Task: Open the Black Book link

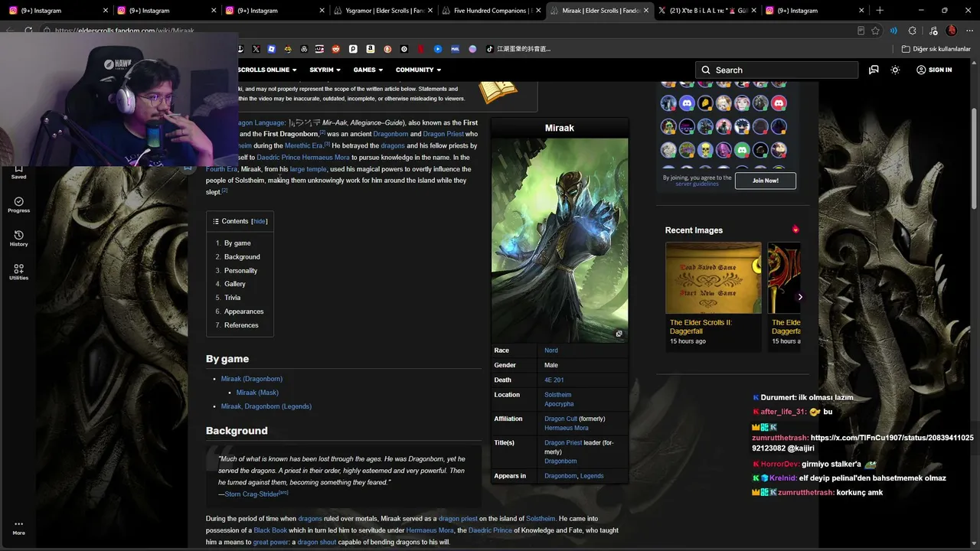Action: coord(270,530)
